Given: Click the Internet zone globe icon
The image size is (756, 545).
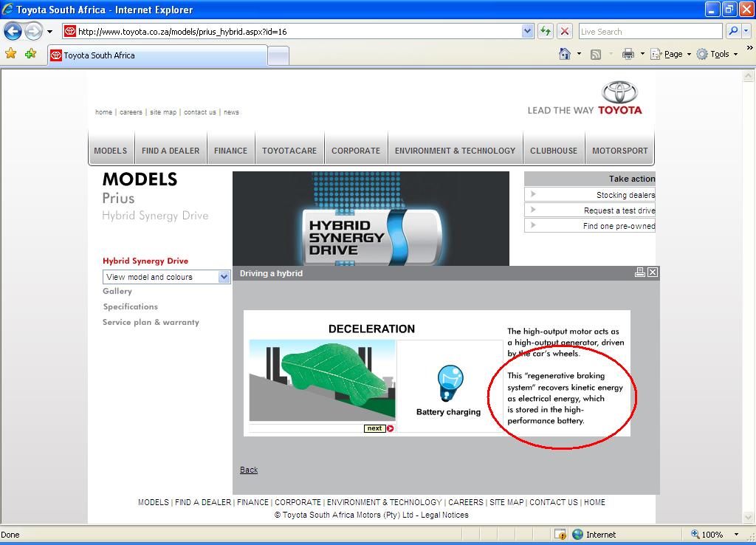Looking at the screenshot, I should click(577, 535).
